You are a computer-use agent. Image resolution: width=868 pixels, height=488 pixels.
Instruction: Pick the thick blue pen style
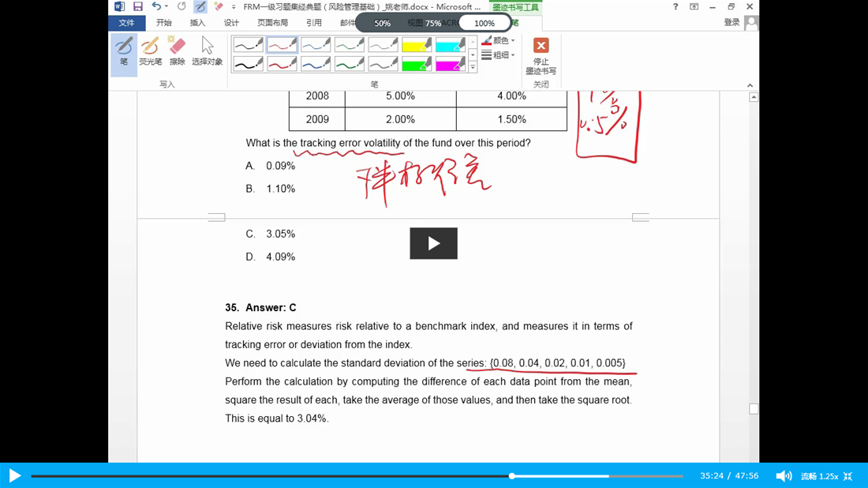(316, 64)
